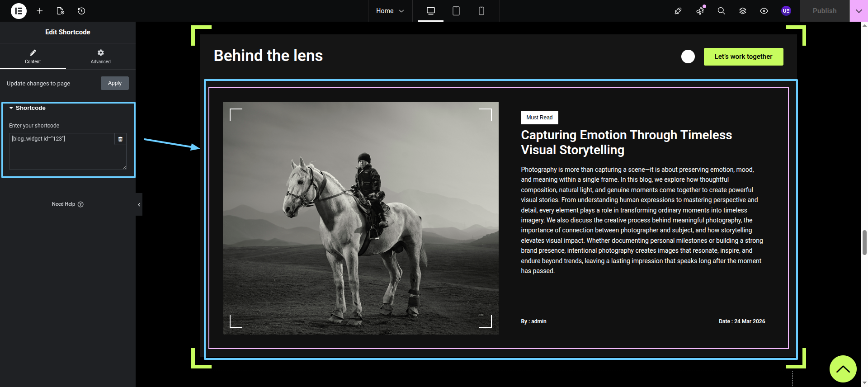Viewport: 868px width, 387px height.
Task: Switch to tablet responsive view
Action: pyautogui.click(x=456, y=11)
